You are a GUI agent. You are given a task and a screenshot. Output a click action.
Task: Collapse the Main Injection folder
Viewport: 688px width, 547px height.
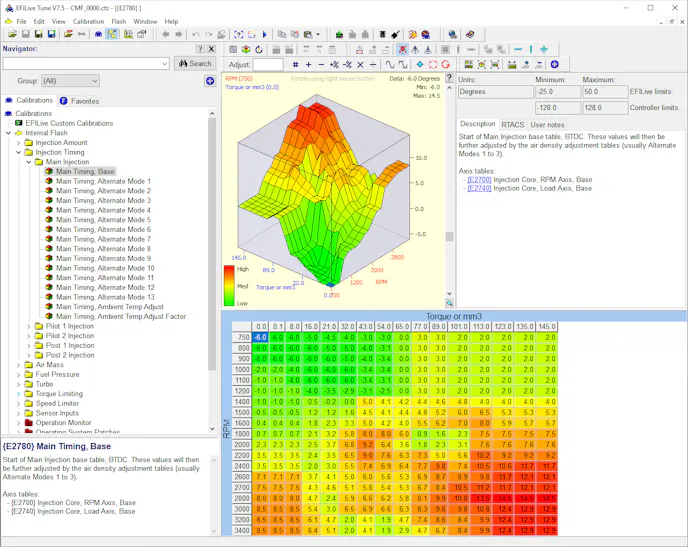click(29, 162)
